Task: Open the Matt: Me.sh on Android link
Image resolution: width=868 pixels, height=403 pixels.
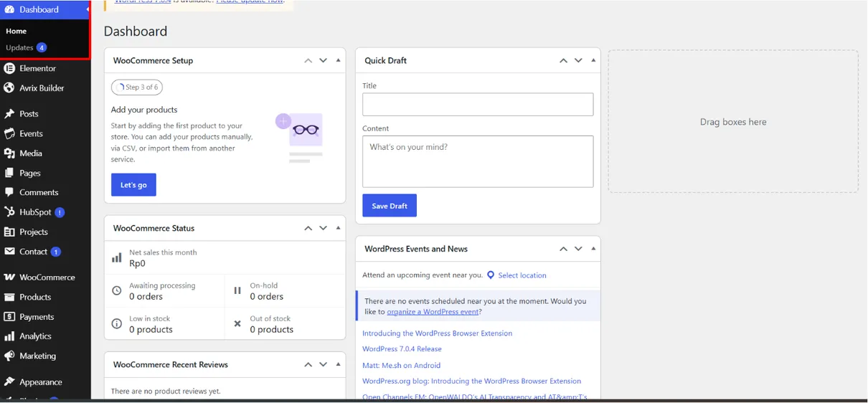Action: point(401,365)
